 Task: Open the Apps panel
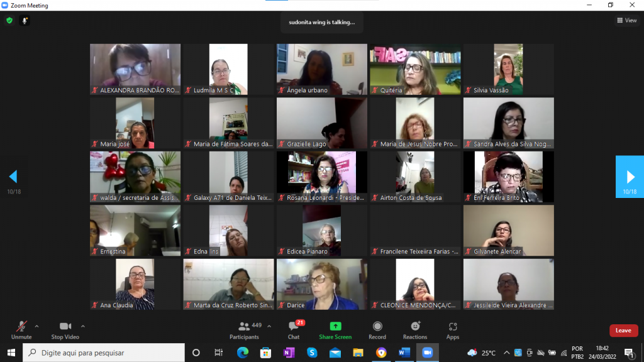coord(453,329)
